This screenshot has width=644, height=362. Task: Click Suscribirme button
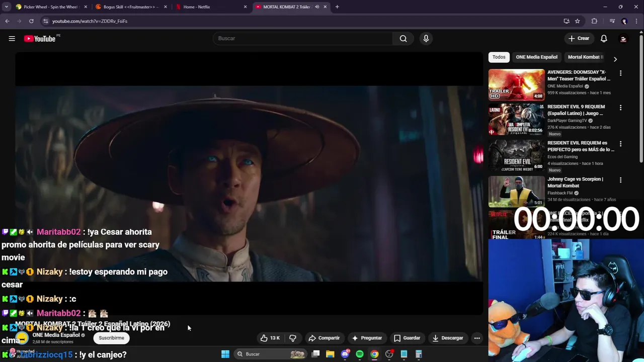click(111, 338)
